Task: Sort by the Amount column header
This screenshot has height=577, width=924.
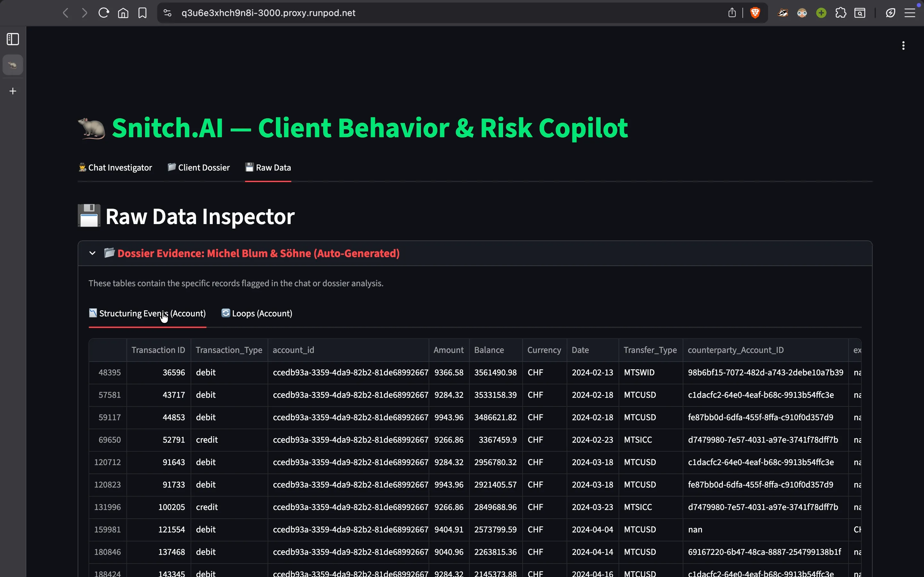Action: (x=448, y=350)
